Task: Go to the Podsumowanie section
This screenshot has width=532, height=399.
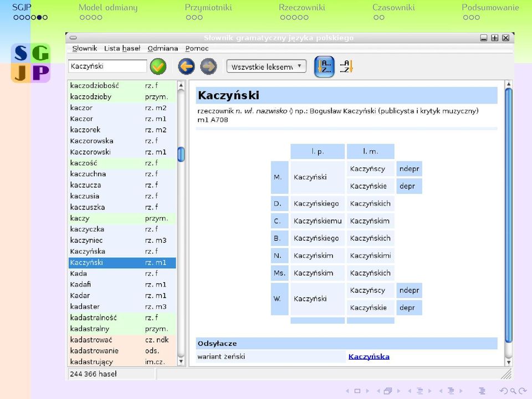Action: point(490,7)
